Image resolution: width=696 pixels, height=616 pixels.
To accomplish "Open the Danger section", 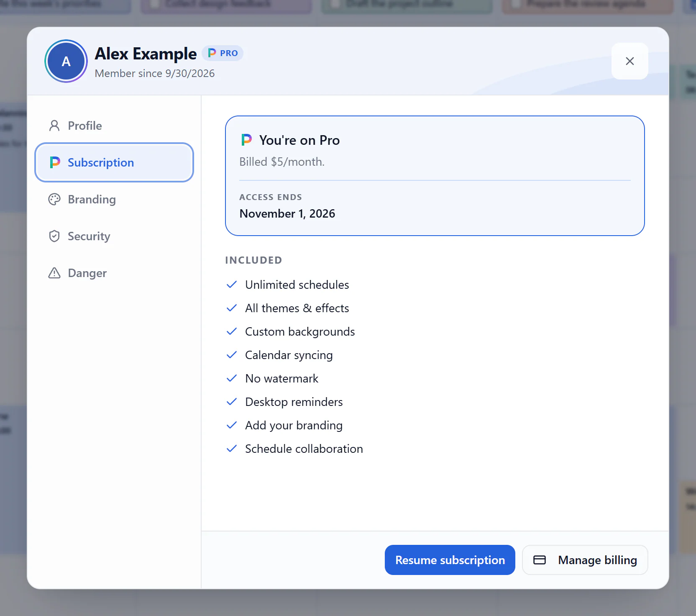I will pyautogui.click(x=114, y=273).
